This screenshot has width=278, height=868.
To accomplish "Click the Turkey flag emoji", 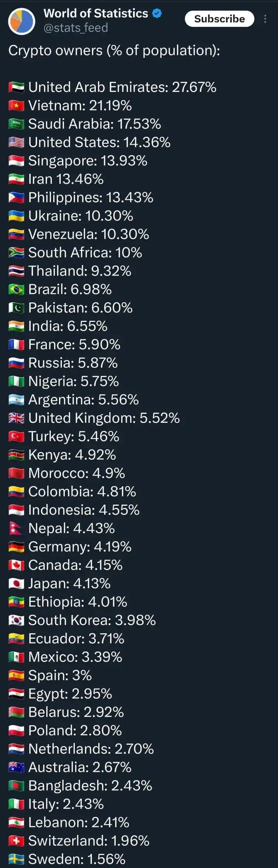I will click(x=17, y=437).
